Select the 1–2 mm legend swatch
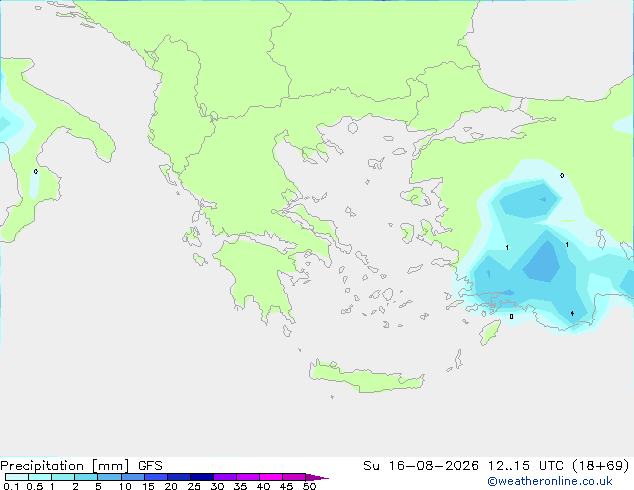The image size is (634, 490). point(63,477)
